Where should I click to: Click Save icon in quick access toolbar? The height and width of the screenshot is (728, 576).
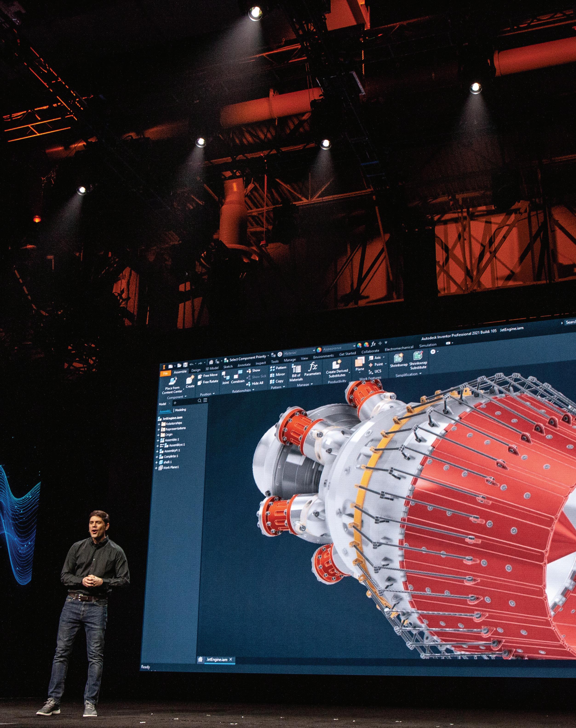pyautogui.click(x=185, y=365)
